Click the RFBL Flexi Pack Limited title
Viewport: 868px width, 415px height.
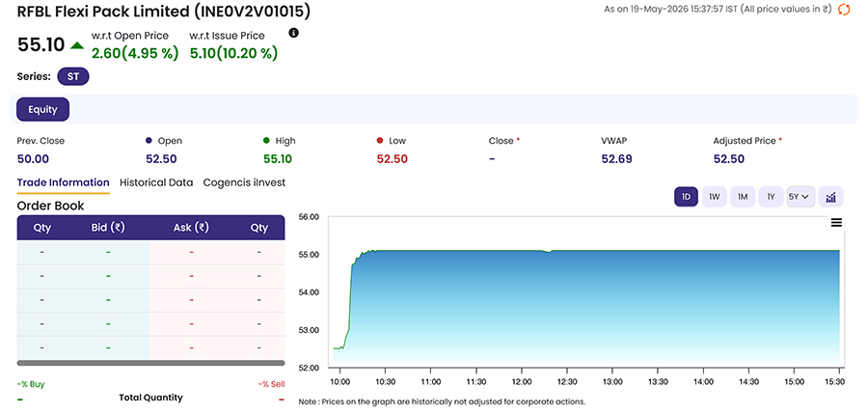pyautogui.click(x=164, y=11)
